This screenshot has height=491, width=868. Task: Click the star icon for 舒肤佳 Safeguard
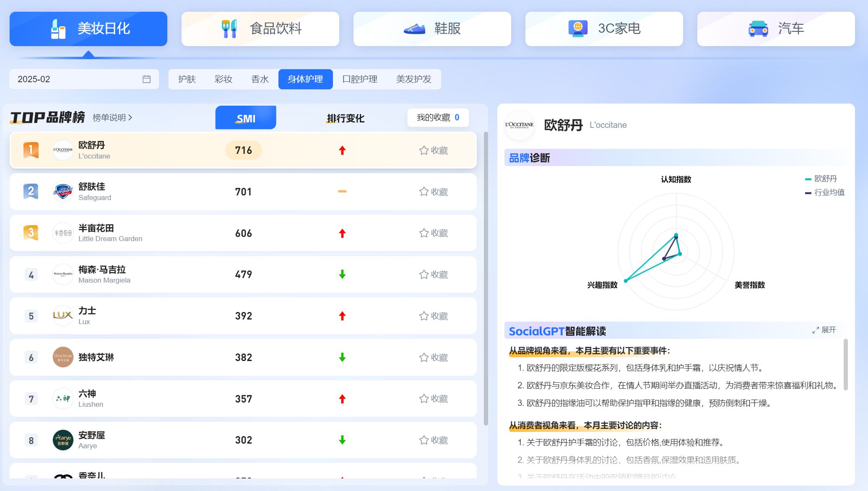click(424, 192)
